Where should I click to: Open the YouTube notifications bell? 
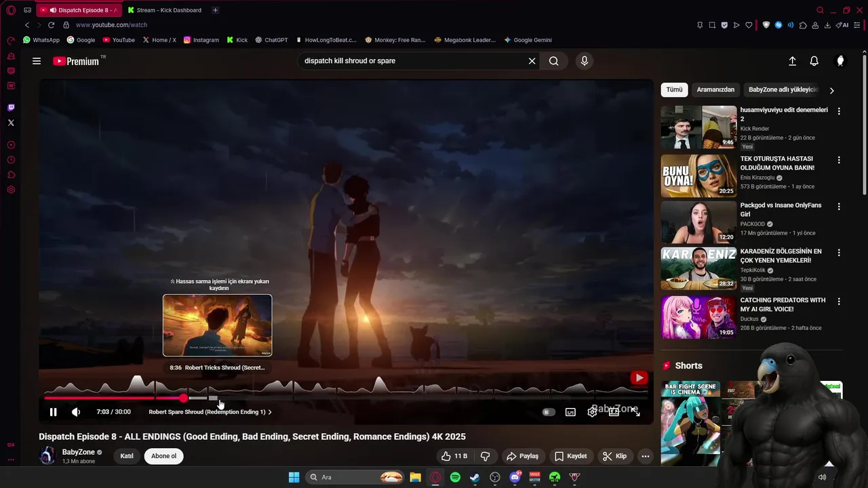pyautogui.click(x=814, y=61)
